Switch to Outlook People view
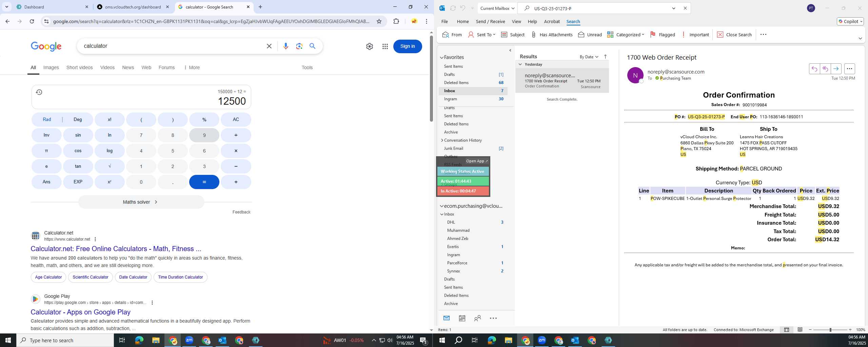 coord(477,318)
